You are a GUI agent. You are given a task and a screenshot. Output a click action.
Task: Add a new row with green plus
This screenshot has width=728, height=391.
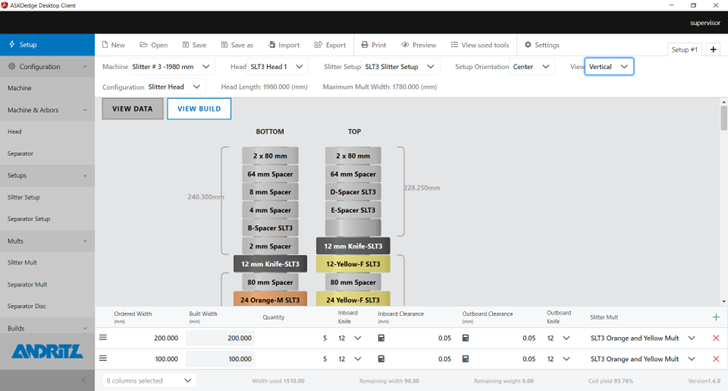click(715, 317)
